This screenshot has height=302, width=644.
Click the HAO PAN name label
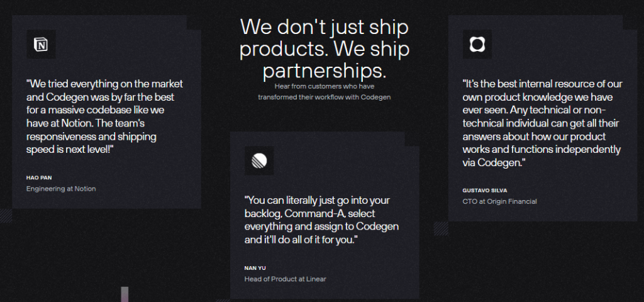39,177
